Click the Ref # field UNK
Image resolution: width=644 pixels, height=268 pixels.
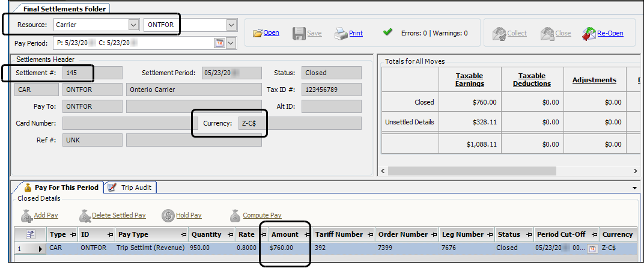(93, 140)
